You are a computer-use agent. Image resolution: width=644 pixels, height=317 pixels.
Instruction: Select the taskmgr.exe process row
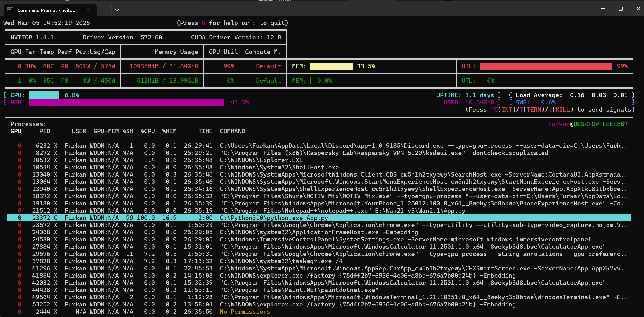281,261
